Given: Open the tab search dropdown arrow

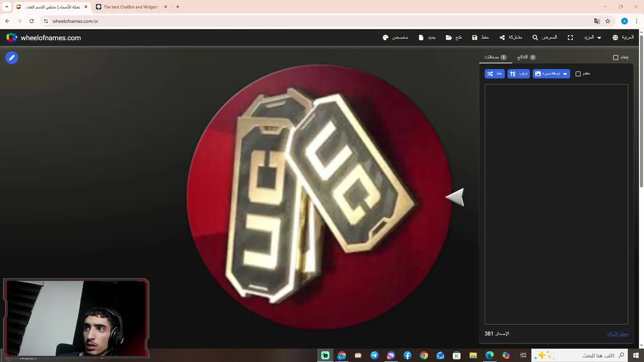Looking at the screenshot, I should click(x=7, y=7).
